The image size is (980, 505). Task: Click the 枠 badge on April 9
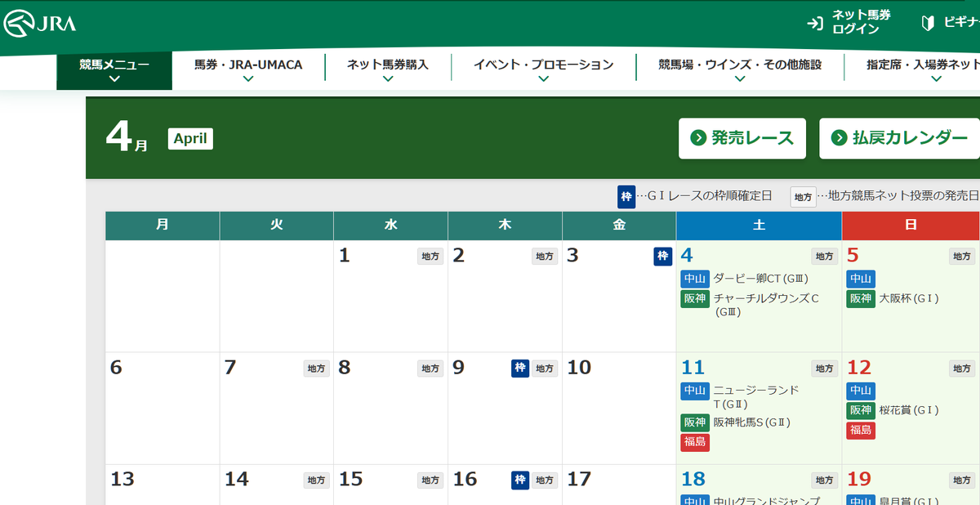[x=520, y=369]
